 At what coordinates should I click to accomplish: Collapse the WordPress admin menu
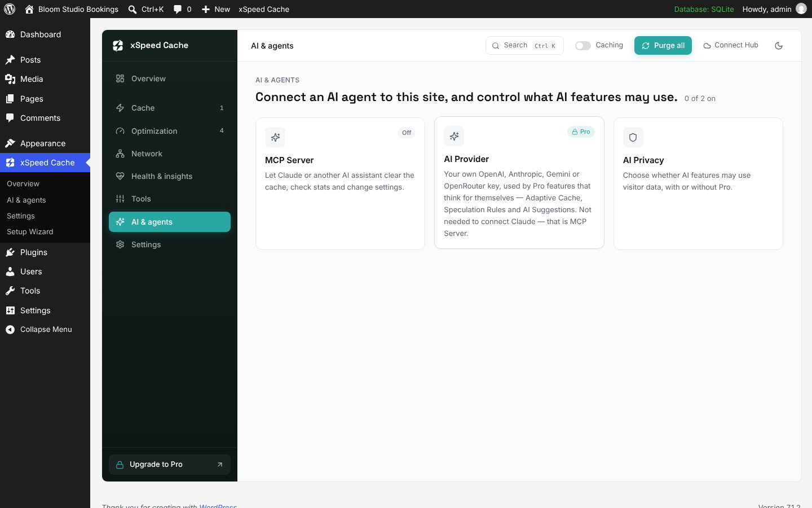tap(45, 330)
